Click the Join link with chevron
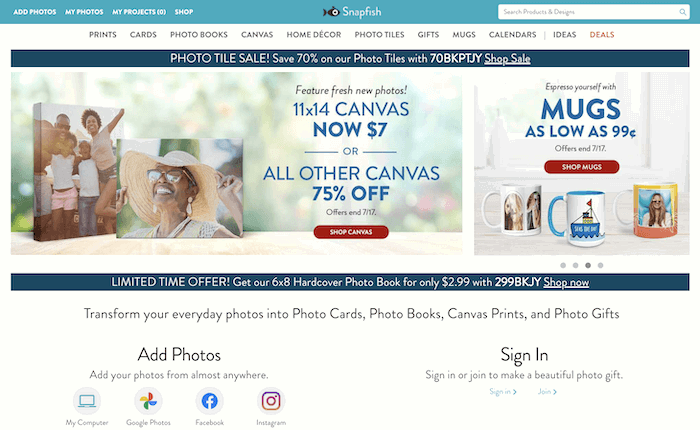Viewport: 700px width, 430px height. pos(547,392)
